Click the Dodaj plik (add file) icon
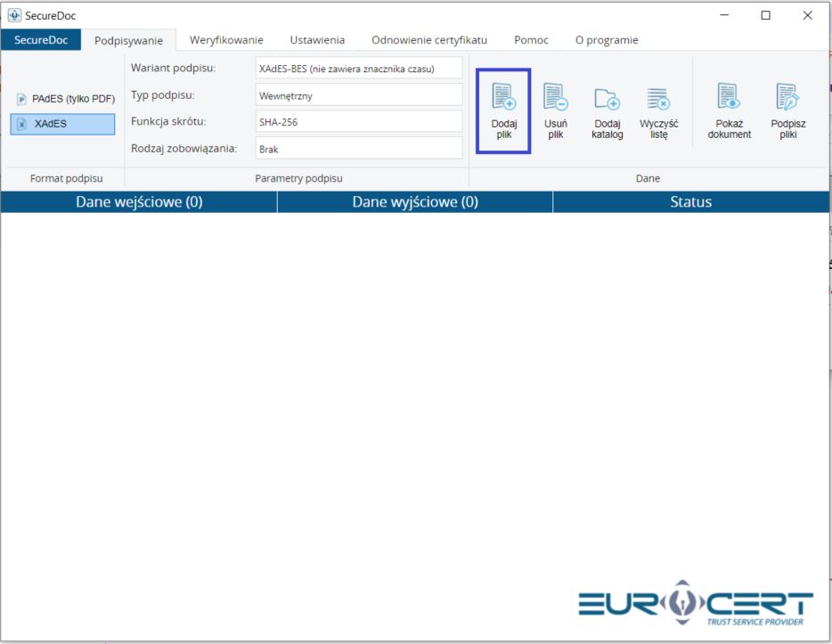The width and height of the screenshot is (832, 644). point(503,96)
